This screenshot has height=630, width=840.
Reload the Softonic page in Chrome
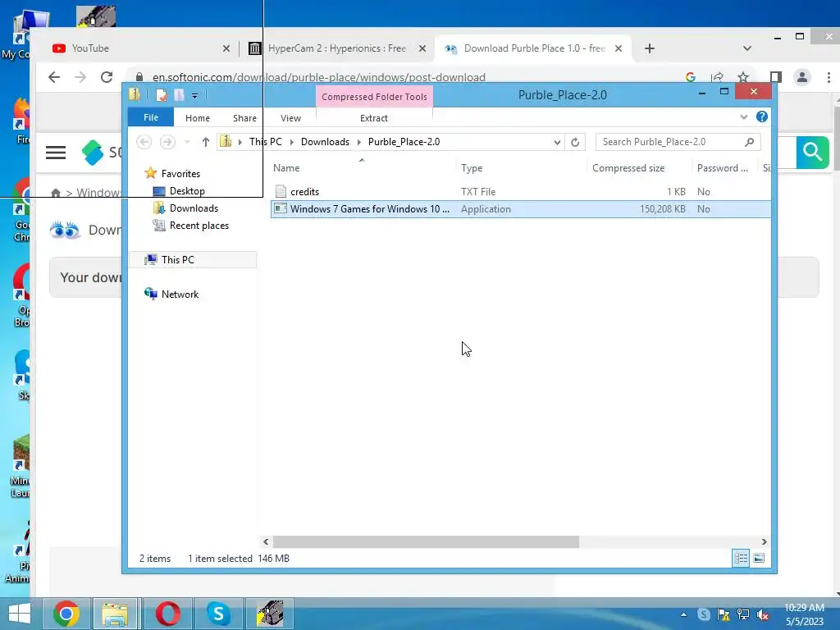[107, 77]
